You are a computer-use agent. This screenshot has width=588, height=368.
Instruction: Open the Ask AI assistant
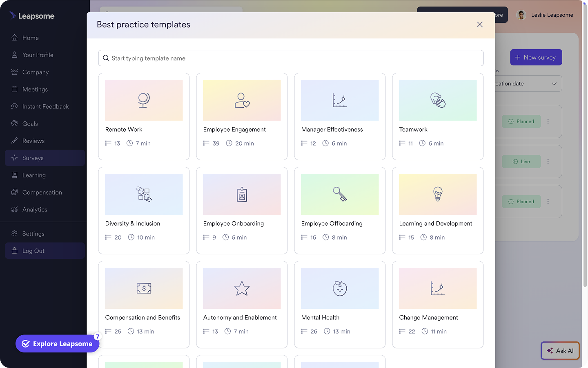560,351
